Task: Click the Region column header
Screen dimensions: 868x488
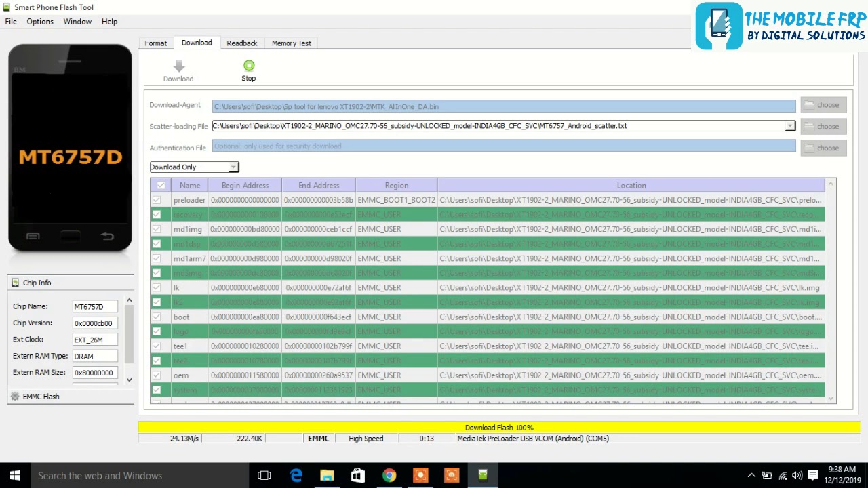Action: (x=397, y=185)
